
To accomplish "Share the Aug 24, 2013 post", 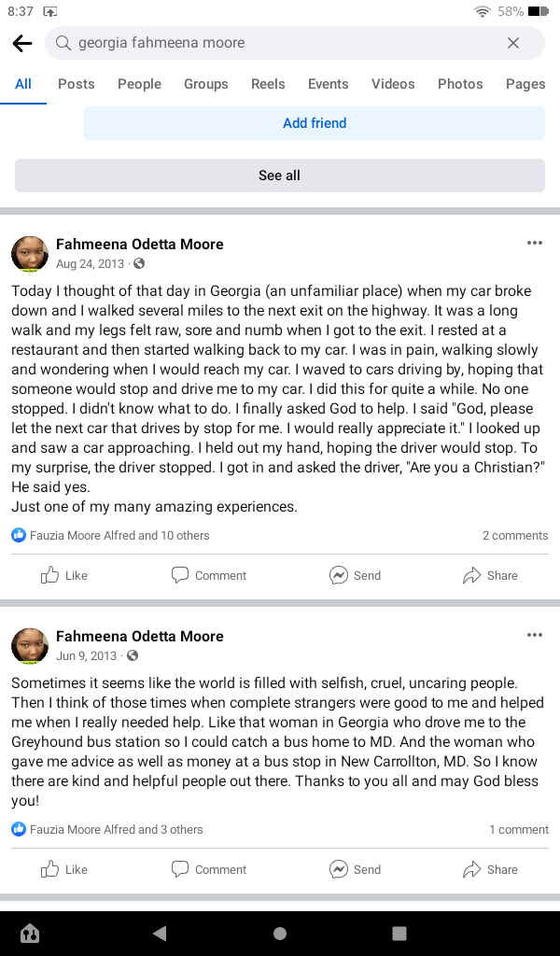I will [490, 575].
